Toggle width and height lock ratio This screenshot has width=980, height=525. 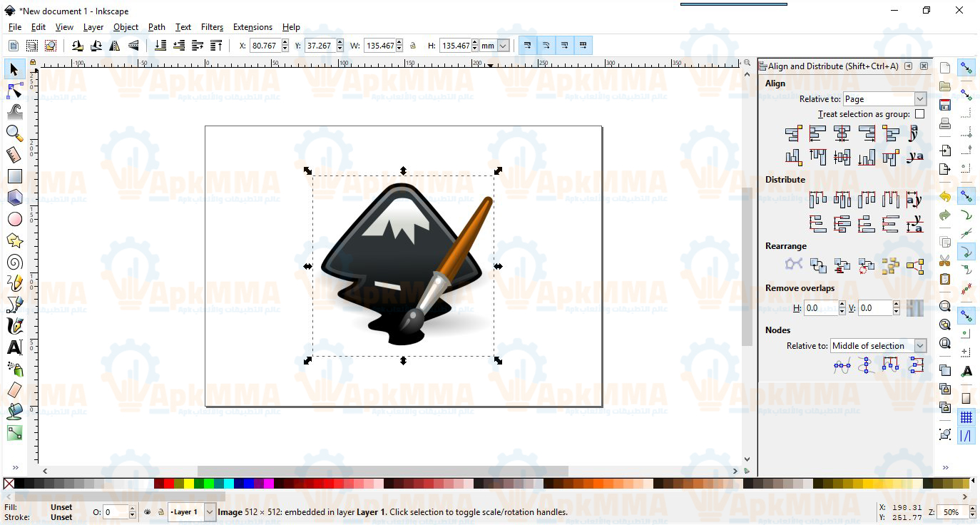(x=412, y=46)
